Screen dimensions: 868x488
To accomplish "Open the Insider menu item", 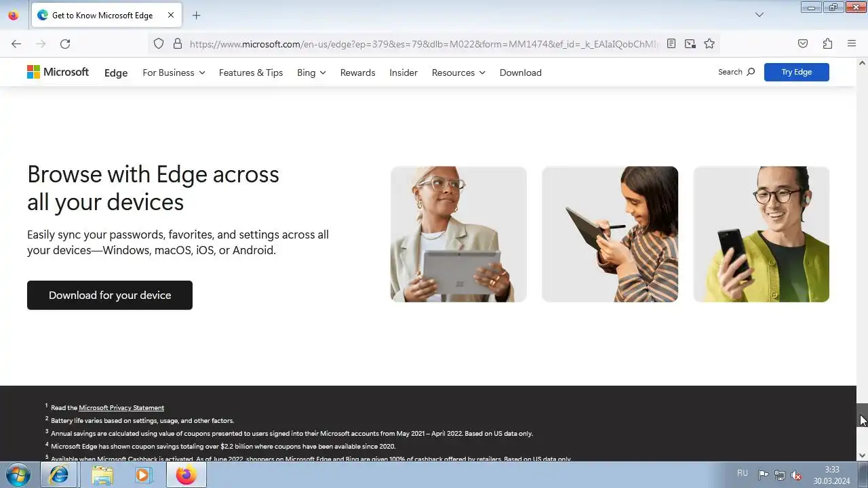I will (x=403, y=73).
